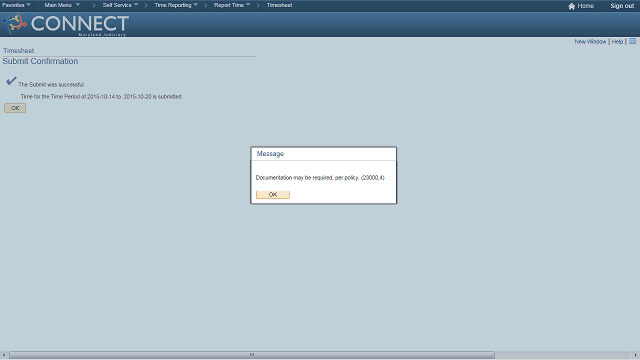Open the page options icon beside Help
Screen dimensions: 640x360
pyautogui.click(x=632, y=41)
